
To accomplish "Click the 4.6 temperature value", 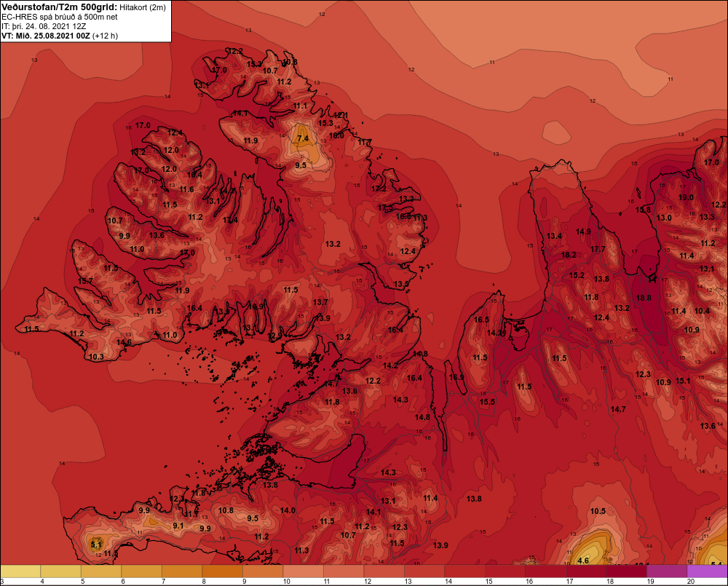I will point(583,561).
